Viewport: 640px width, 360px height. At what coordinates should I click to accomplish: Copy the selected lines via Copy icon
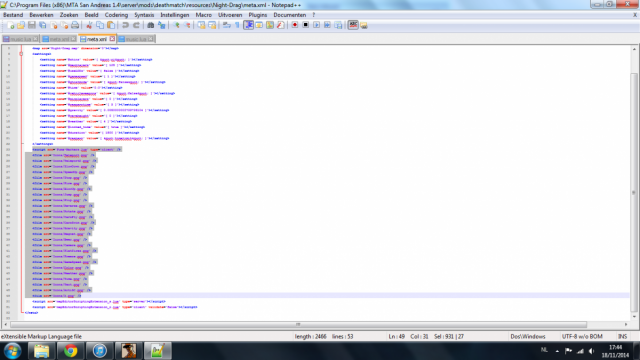(100, 25)
